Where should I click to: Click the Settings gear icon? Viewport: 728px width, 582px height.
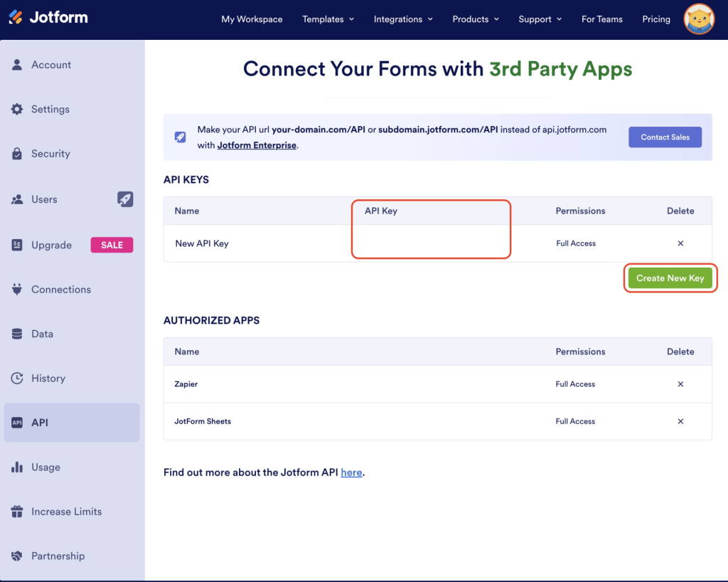pos(17,109)
